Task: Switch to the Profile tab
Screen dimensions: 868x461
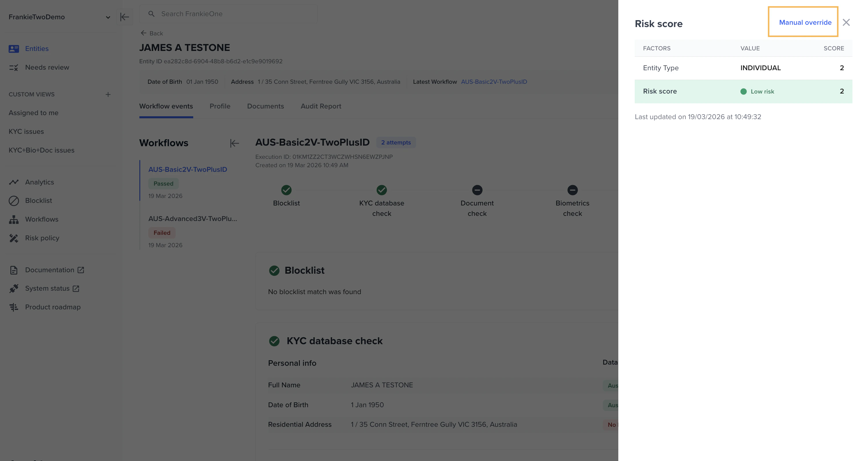Action: pyautogui.click(x=220, y=106)
